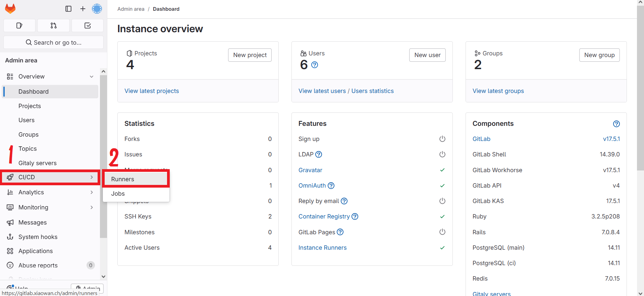Image resolution: width=644 pixels, height=296 pixels.
Task: Click sidebar scrollbar down arrow
Action: coord(103,277)
